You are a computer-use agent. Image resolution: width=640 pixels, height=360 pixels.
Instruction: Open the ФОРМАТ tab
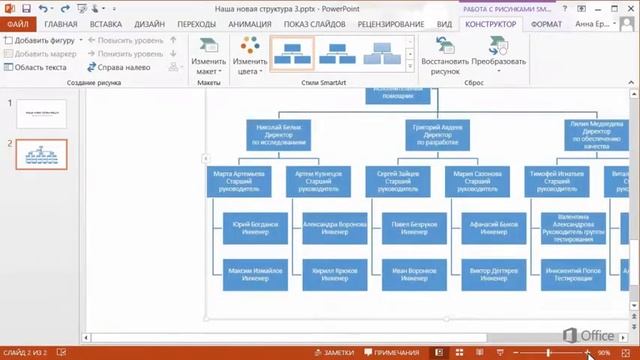pyautogui.click(x=546, y=24)
